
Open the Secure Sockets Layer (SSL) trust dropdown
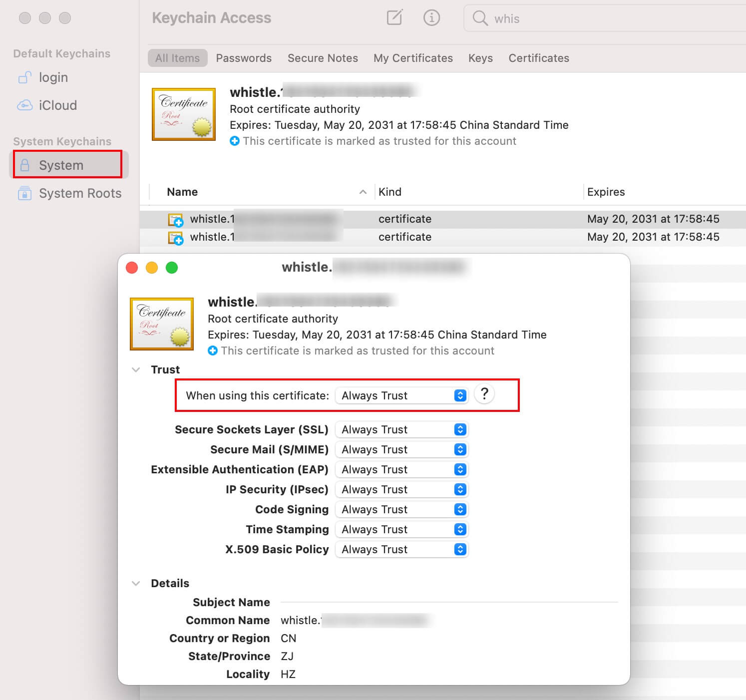401,429
